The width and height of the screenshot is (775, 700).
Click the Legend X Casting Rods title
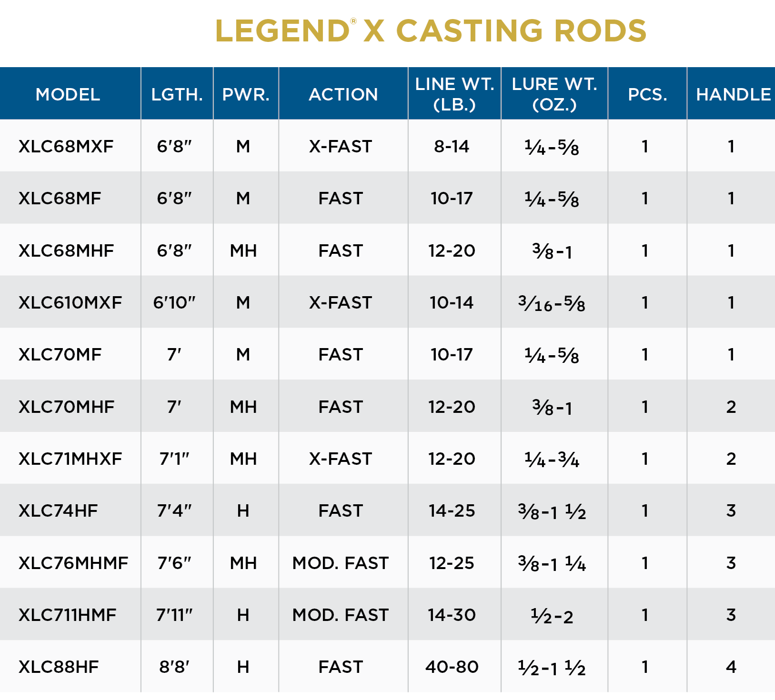(431, 31)
